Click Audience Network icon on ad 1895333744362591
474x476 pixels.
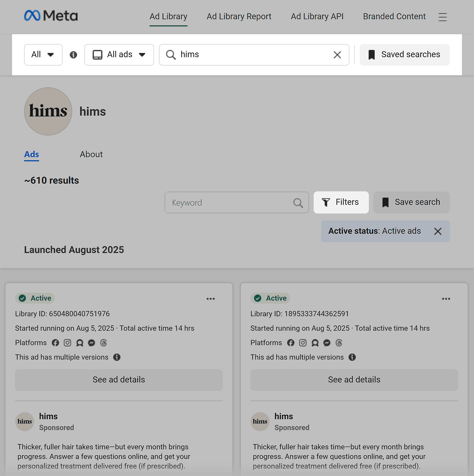315,343
